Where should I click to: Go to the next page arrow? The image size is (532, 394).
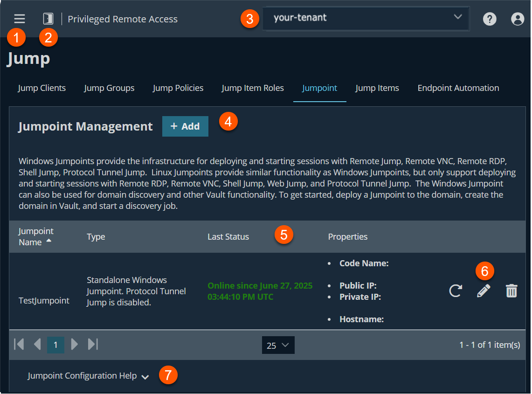pos(74,344)
